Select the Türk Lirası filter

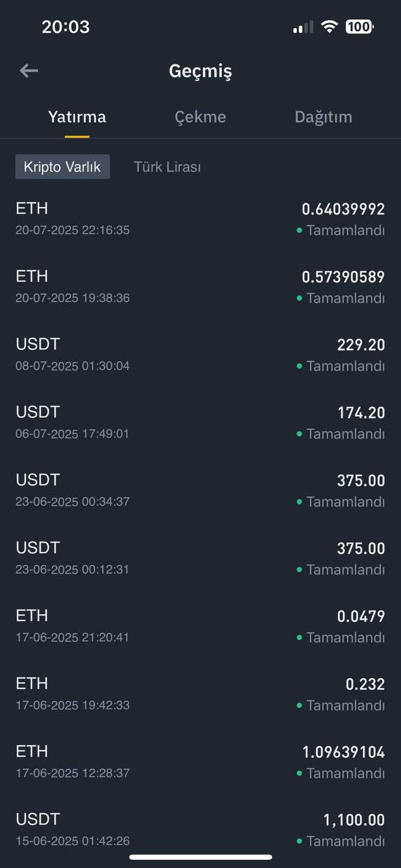click(x=167, y=167)
